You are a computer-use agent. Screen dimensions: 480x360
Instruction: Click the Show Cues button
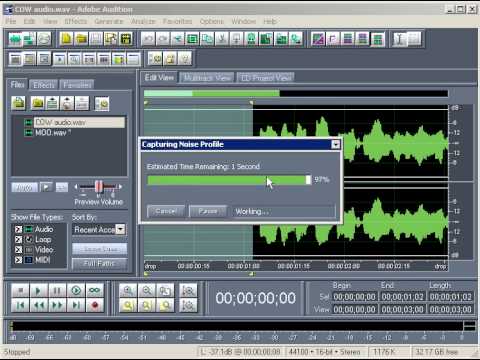pyautogui.click(x=100, y=249)
